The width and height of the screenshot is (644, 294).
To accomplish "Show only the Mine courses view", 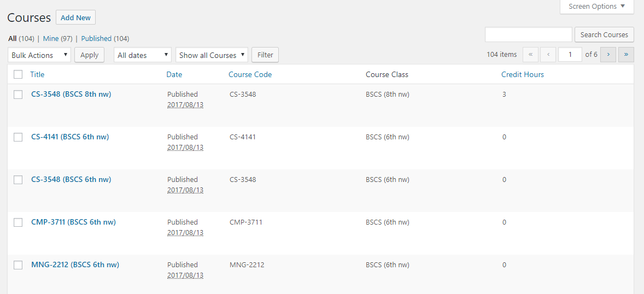I will 51,39.
